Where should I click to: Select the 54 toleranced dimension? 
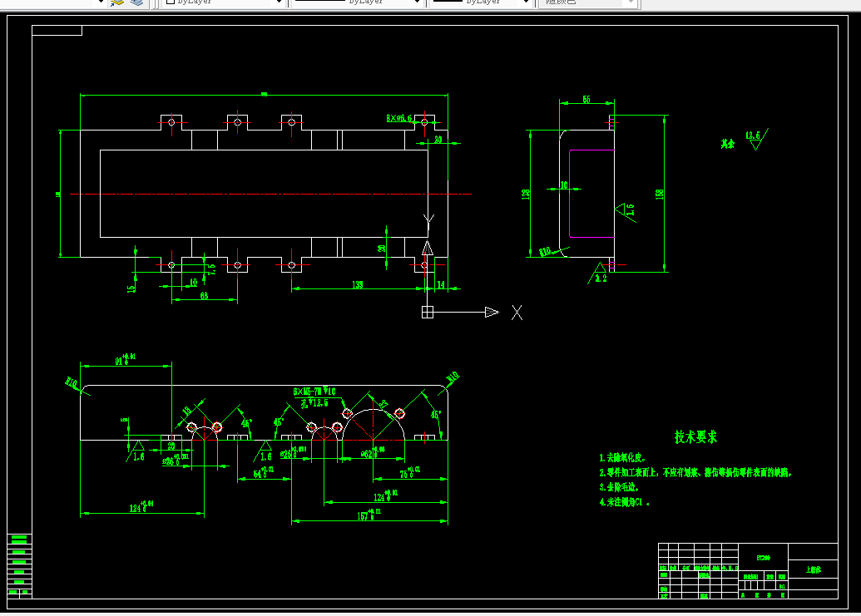coord(264,473)
